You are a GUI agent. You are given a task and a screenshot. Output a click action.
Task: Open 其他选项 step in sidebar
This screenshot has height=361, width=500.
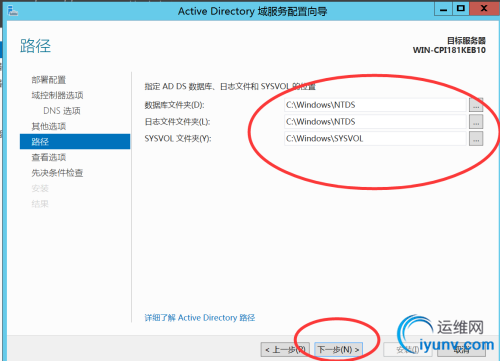point(49,126)
